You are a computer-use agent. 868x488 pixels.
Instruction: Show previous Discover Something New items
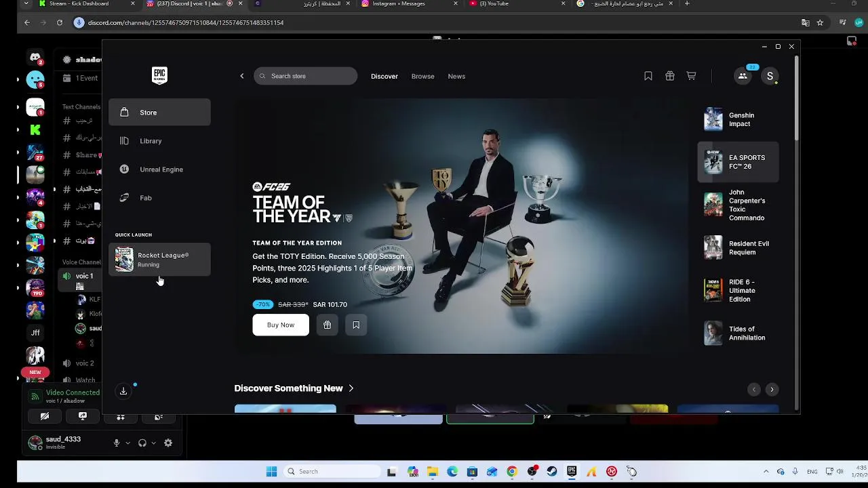click(754, 389)
